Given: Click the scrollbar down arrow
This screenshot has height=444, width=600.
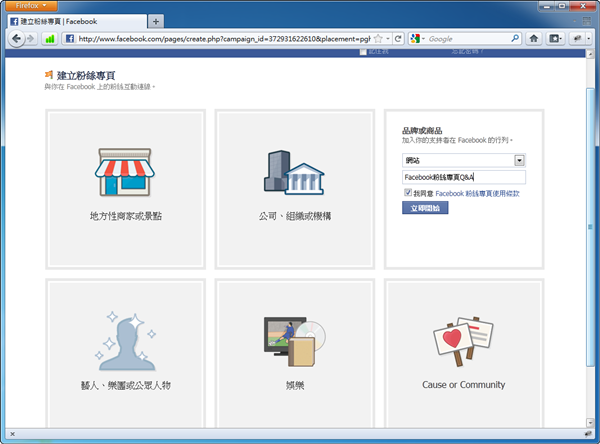Looking at the screenshot, I should point(590,423).
